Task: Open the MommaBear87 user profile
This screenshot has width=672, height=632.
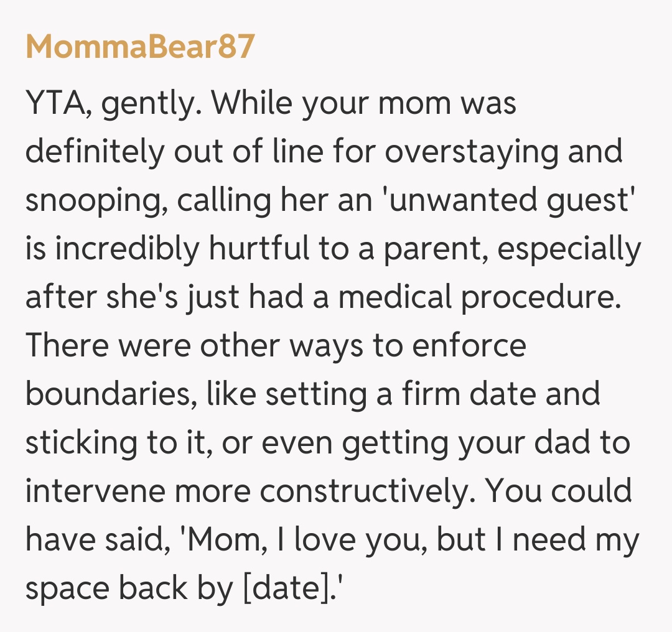Action: click(140, 47)
